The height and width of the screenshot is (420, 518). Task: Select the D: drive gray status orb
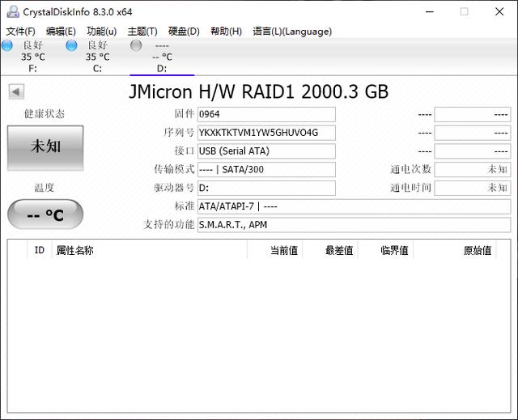(x=136, y=45)
